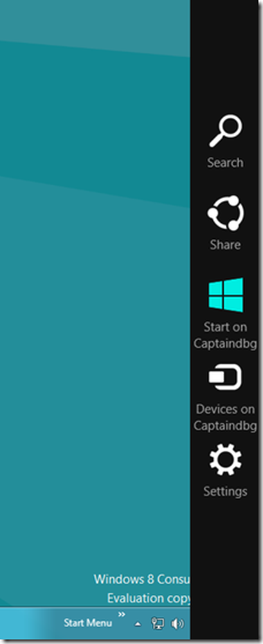Screen dimensions: 263x644
Task: Click the volume speaker tray icon
Action: point(177,623)
